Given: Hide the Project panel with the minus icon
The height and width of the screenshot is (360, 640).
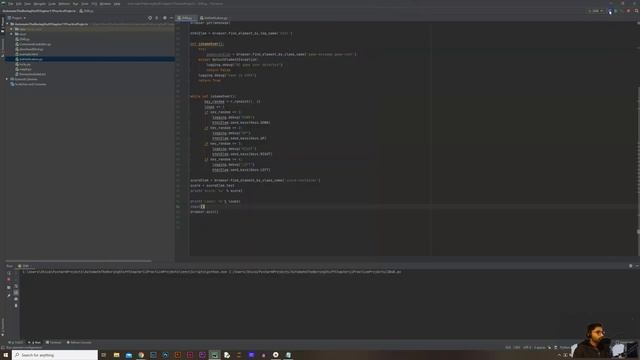Looking at the screenshot, I should tap(171, 18).
